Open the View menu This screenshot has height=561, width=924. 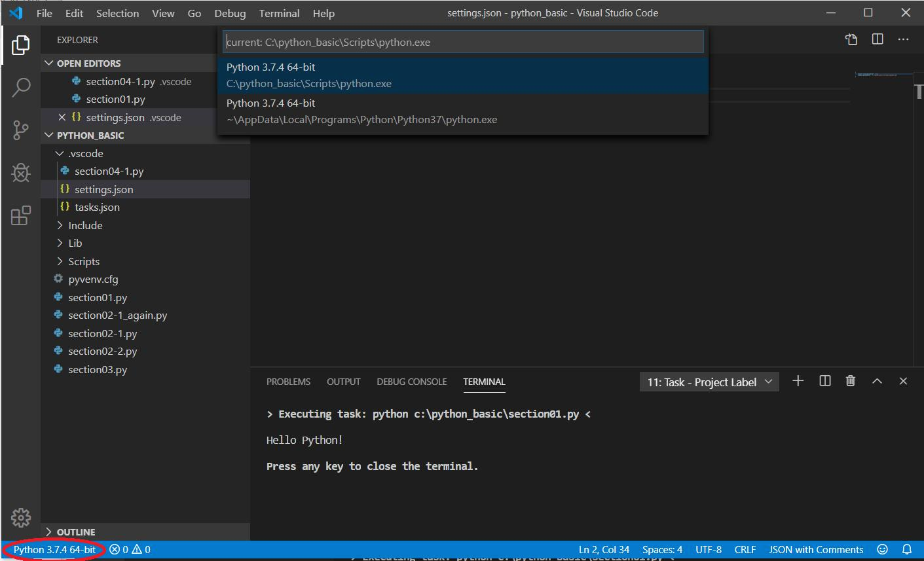click(163, 13)
